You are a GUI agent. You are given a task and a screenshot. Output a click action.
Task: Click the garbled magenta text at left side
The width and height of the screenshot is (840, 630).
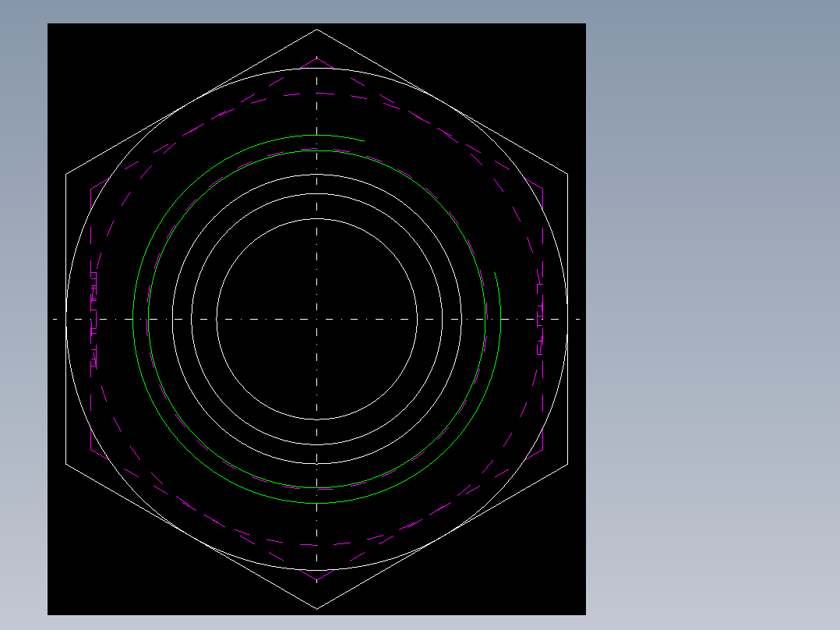(94, 320)
